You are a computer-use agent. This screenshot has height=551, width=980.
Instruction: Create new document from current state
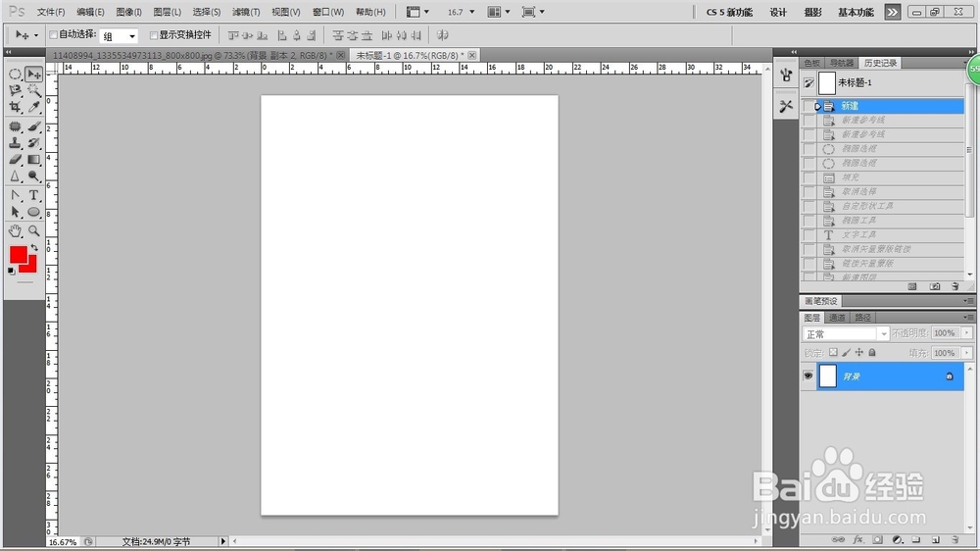[x=912, y=286]
